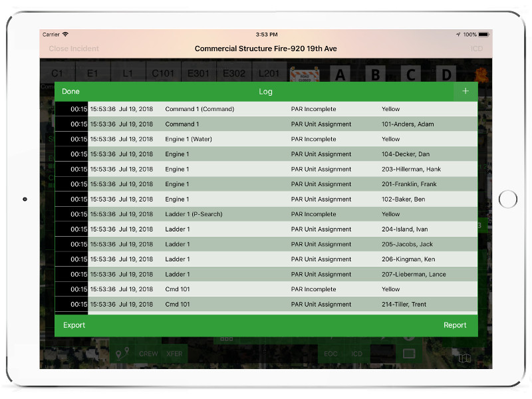Select the side A marker icon

[x=340, y=74]
